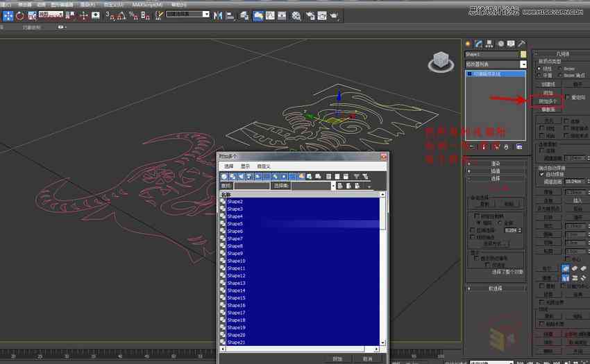
Task: Switch to the Create command panel tab
Action: pos(469,44)
